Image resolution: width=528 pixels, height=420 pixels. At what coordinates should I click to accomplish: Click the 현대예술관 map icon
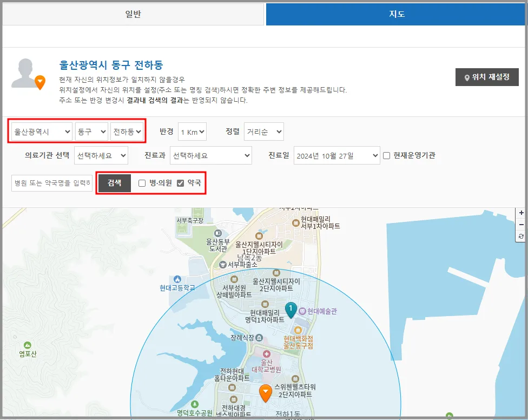tap(302, 311)
